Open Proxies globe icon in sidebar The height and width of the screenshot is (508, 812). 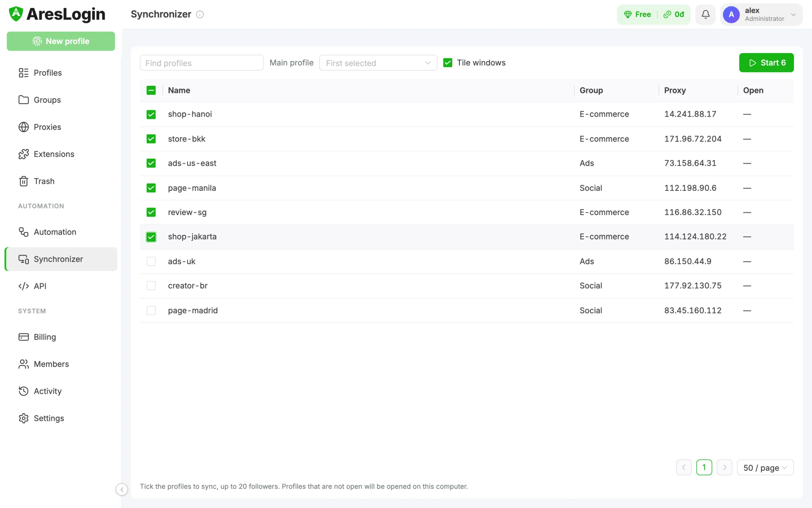24,127
